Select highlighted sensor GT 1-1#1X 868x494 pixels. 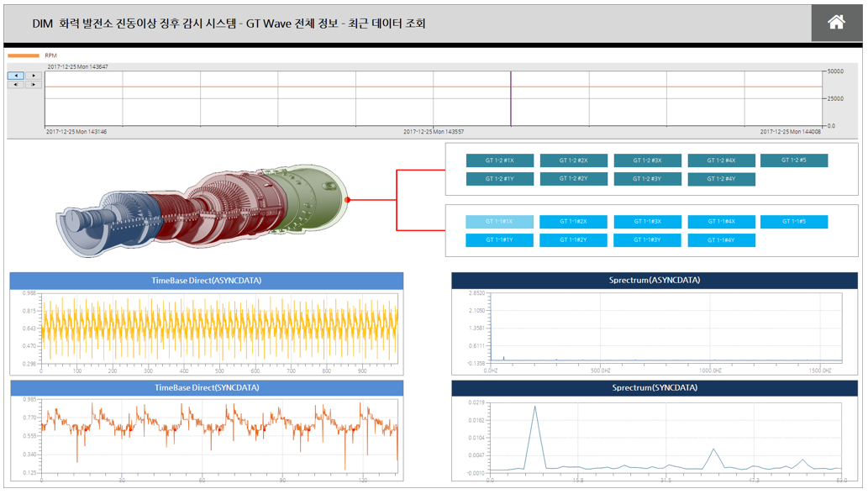pos(499,222)
